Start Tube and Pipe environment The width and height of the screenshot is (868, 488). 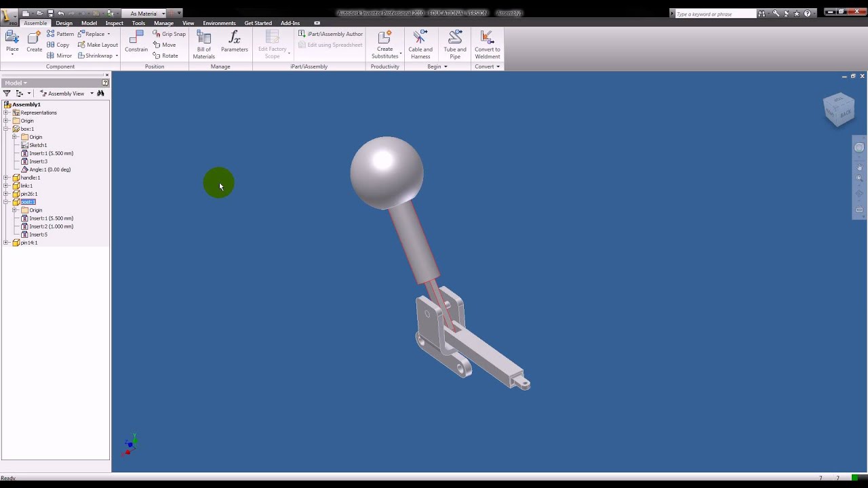455,45
